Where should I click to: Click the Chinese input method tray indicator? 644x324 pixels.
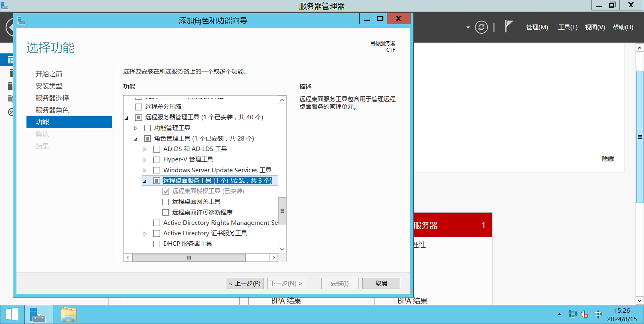click(x=598, y=314)
